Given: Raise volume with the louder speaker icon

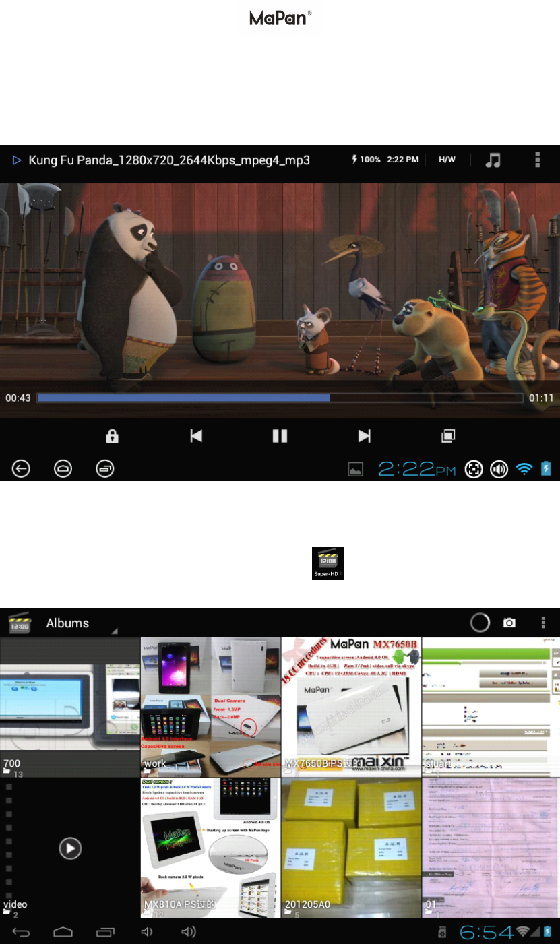Looking at the screenshot, I should click(x=189, y=932).
